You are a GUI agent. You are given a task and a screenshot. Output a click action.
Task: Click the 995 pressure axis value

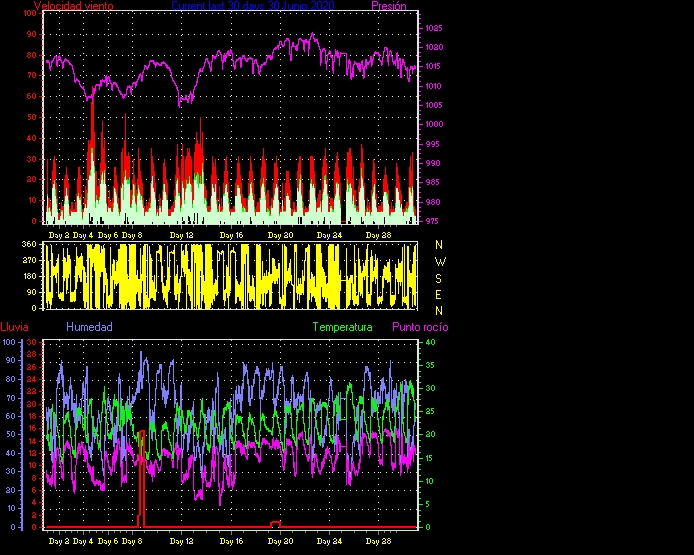coord(434,144)
